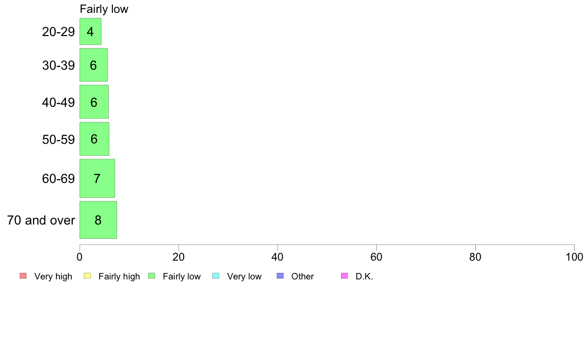Select the 50-59 bar showing 6
Image resolution: width=588 pixels, height=364 pixels.
coord(94,138)
